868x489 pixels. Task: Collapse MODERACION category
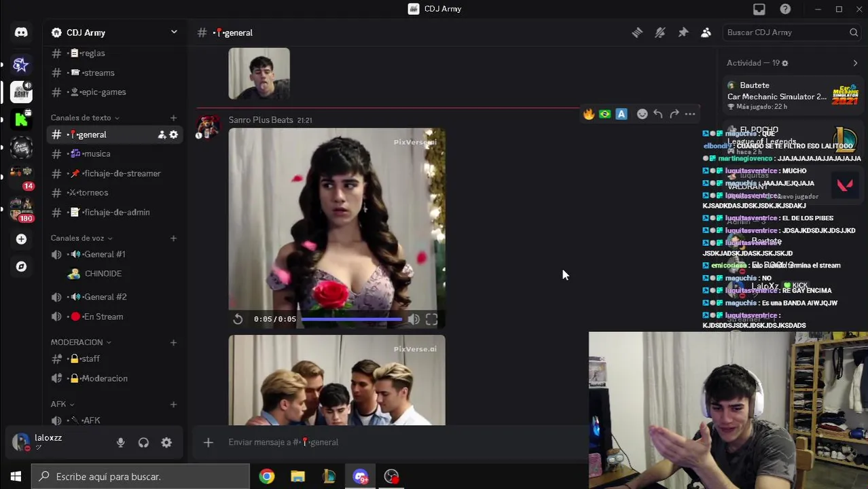pyautogui.click(x=81, y=342)
